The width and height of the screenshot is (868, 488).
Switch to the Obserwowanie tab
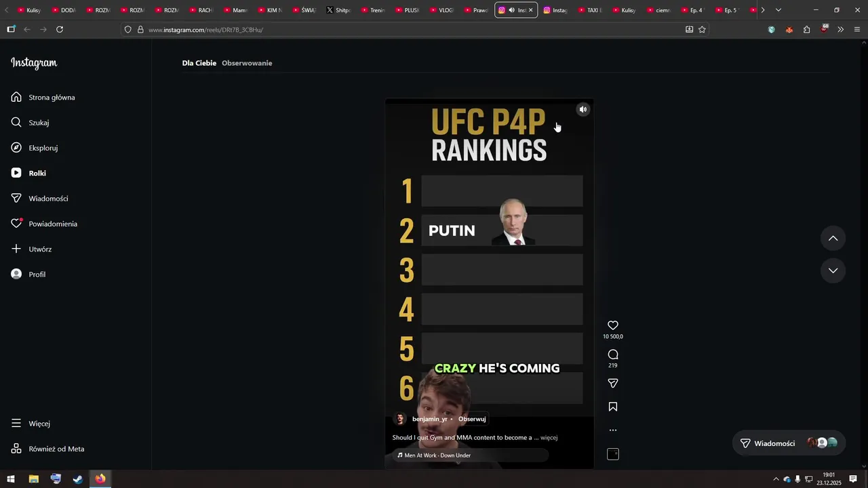click(247, 63)
